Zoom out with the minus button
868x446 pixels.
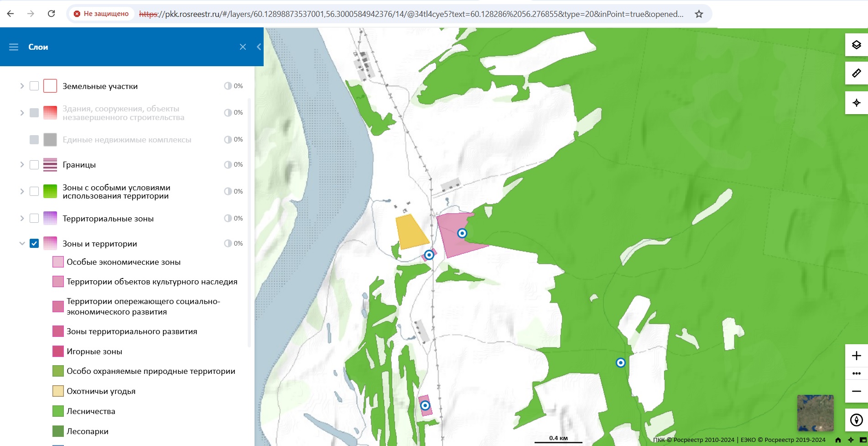856,391
